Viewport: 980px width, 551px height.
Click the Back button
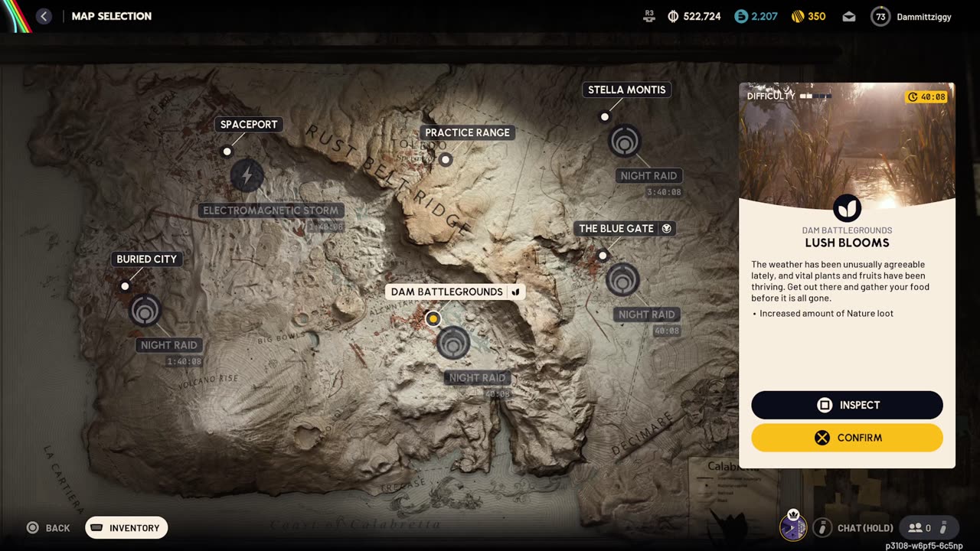(x=48, y=528)
